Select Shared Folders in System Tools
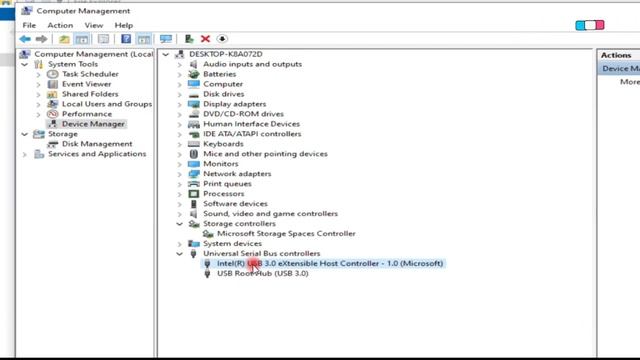The width and height of the screenshot is (640, 360). (90, 94)
